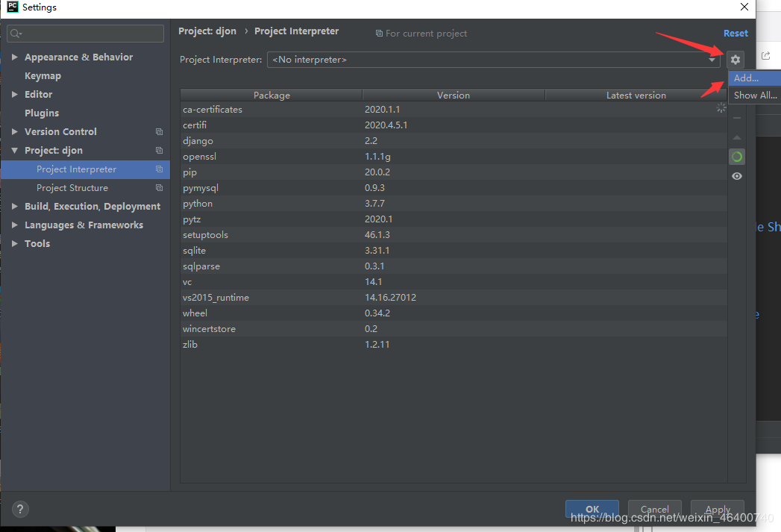Click the search magnifier icon in settings
Image resolution: width=781 pixels, height=532 pixels.
(x=16, y=34)
